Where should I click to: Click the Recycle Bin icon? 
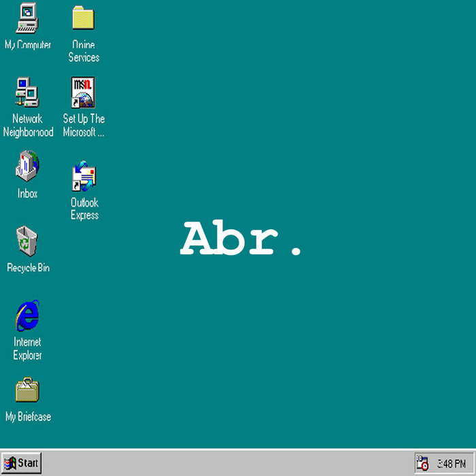pyautogui.click(x=27, y=241)
